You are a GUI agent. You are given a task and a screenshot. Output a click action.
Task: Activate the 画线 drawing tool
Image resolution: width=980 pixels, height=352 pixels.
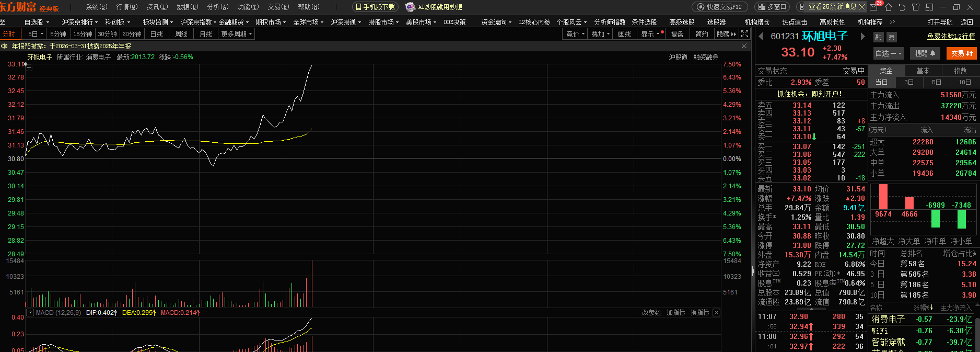point(625,34)
